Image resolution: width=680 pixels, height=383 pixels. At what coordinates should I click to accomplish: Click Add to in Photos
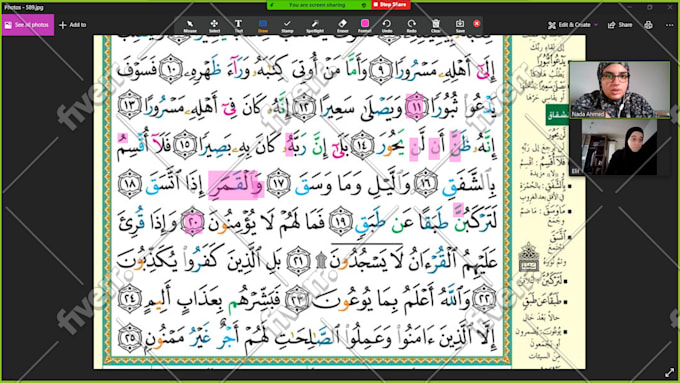(x=72, y=25)
